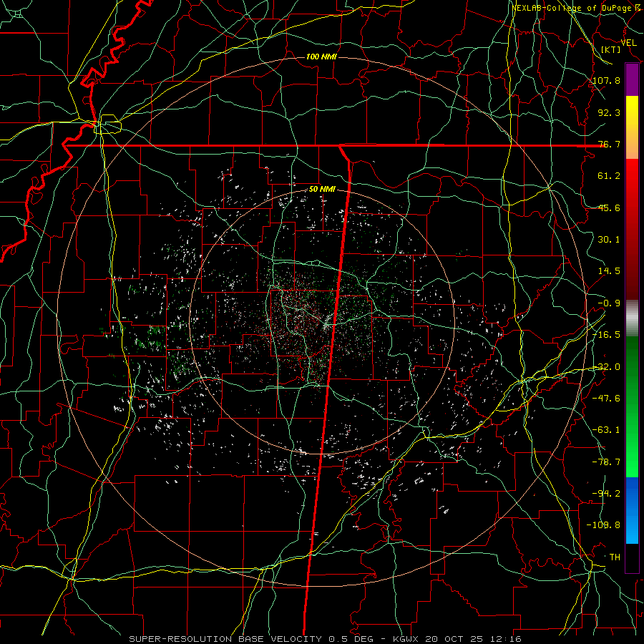Image resolution: width=644 pixels, height=644 pixels.
Task: Click the "KGWX 20 OCT 25 12:16" timestamp text
Action: tap(457, 639)
